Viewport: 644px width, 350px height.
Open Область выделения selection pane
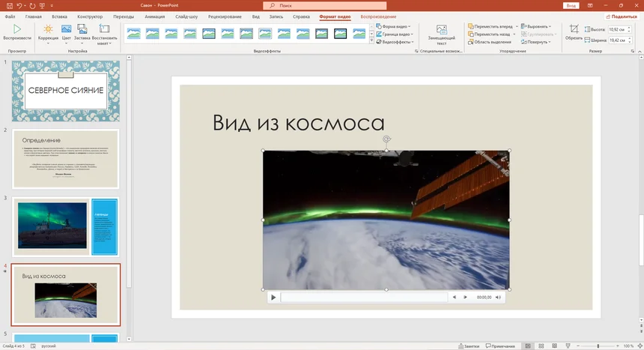[490, 42]
